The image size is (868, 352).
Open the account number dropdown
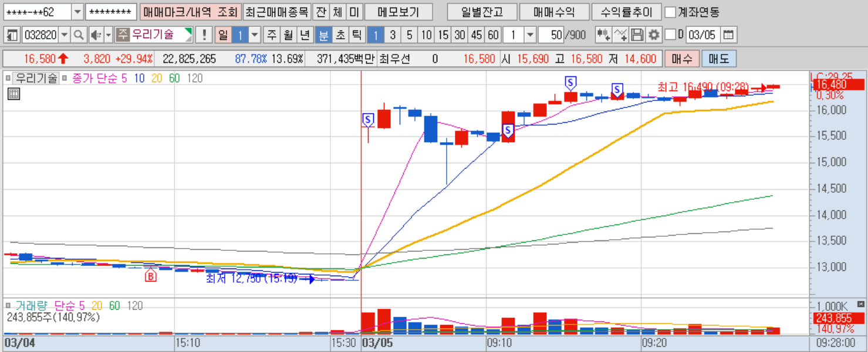click(78, 12)
